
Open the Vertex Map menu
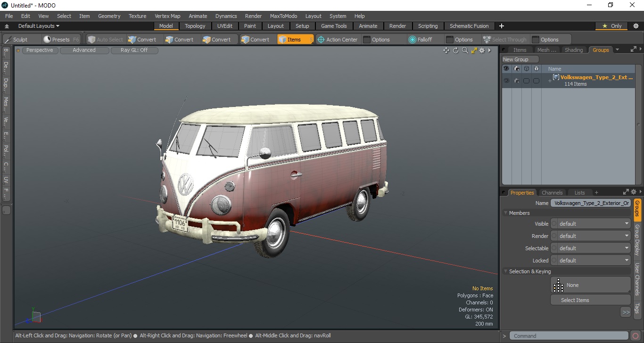coord(167,16)
